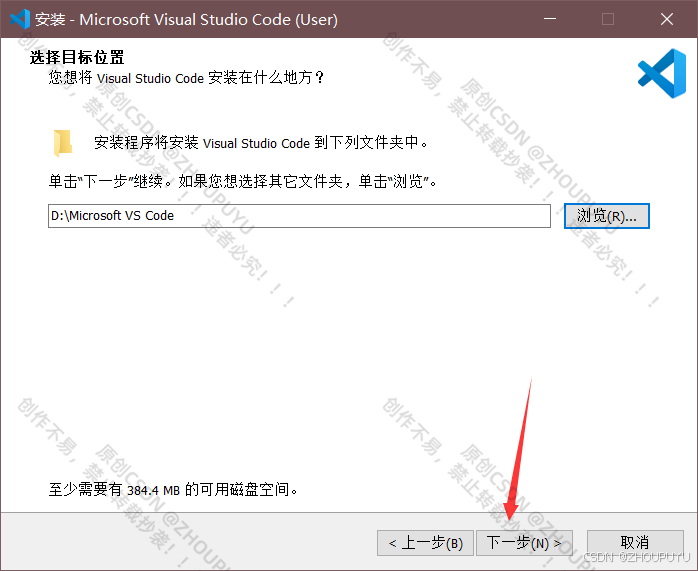Click disk space text 384.4 MB
Image resolution: width=698 pixels, height=571 pixels.
pyautogui.click(x=153, y=490)
